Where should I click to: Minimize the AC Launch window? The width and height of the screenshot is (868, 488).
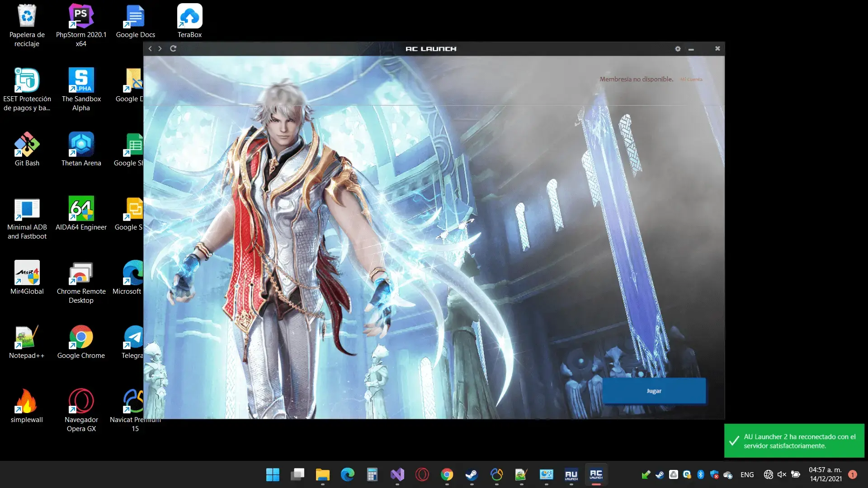(691, 49)
